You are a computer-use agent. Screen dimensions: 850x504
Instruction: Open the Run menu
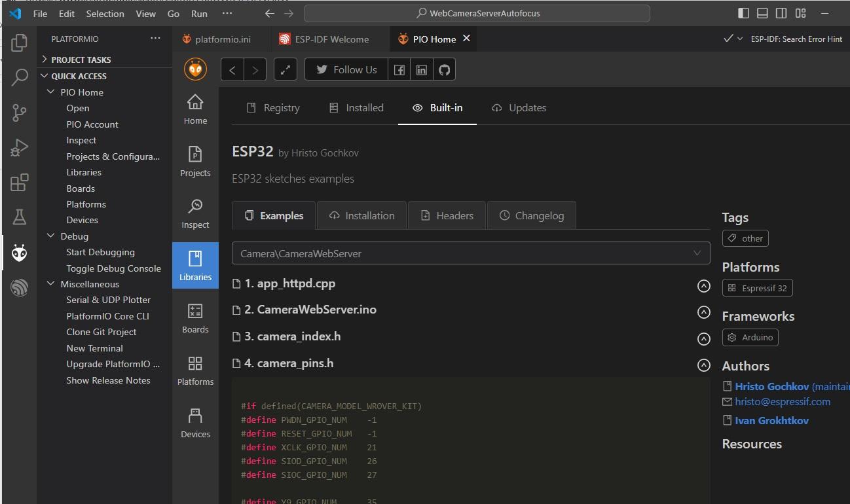[x=199, y=13]
